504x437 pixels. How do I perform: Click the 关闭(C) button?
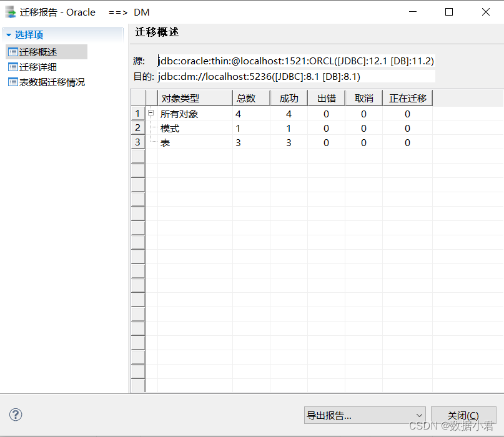[x=463, y=415]
